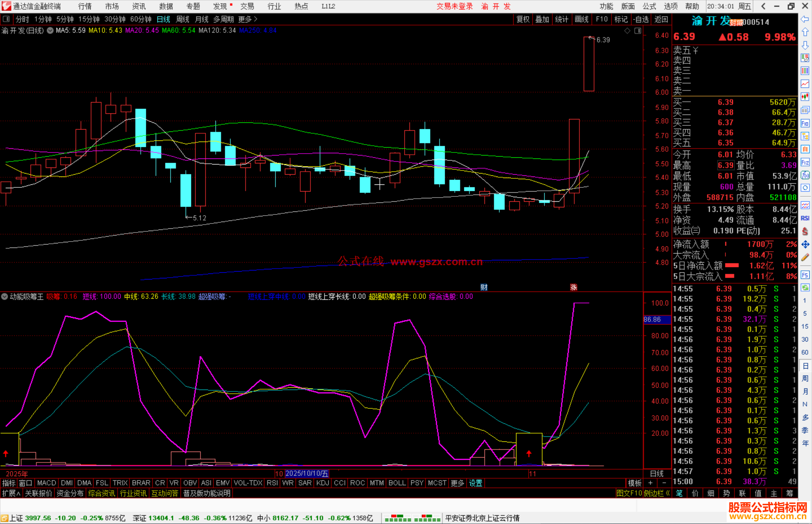
Task: Open F10 info icon in right toolbar
Action: [805, 123]
